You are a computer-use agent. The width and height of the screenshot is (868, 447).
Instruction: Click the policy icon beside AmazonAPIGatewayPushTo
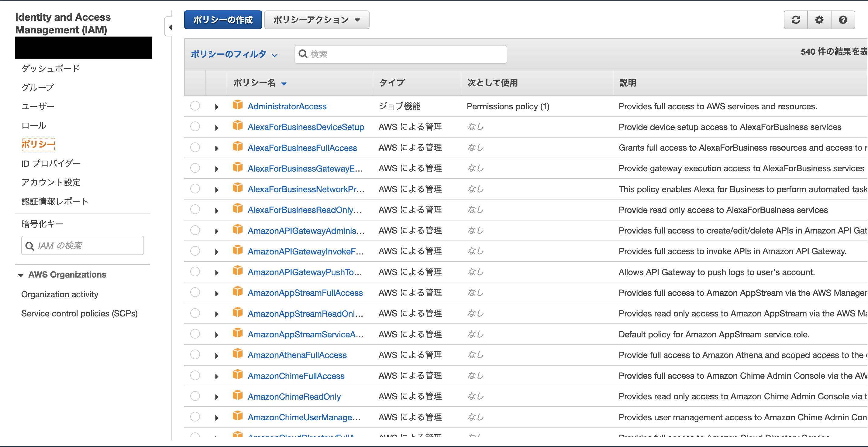point(238,271)
